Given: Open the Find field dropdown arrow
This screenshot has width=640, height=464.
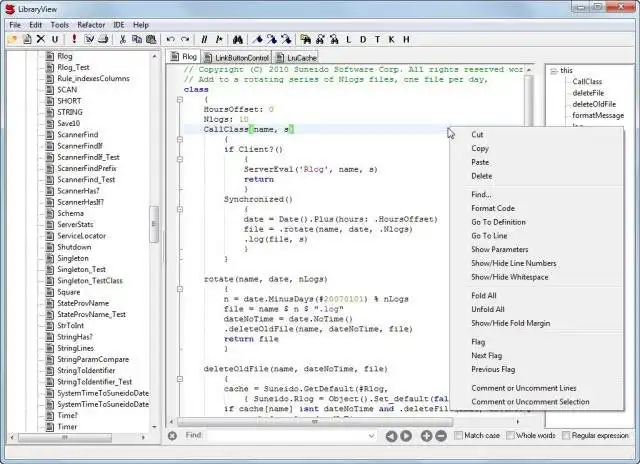Looking at the screenshot, I should [371, 436].
